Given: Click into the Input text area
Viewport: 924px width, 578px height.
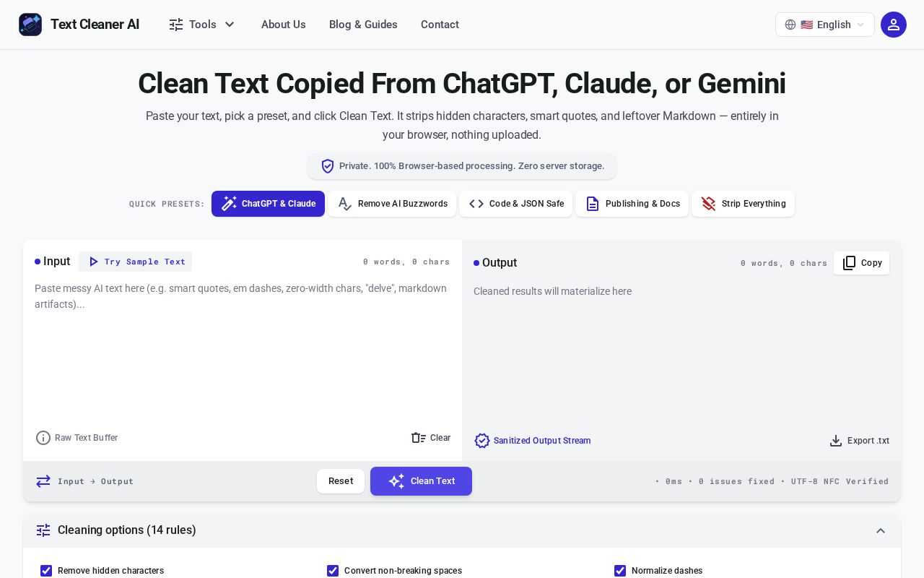Looking at the screenshot, I should tap(243, 350).
